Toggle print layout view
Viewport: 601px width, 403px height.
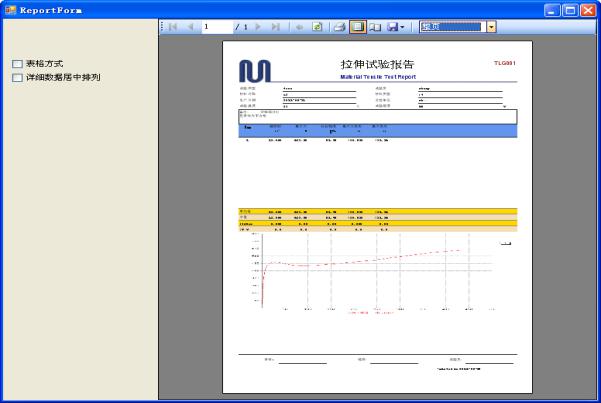357,27
